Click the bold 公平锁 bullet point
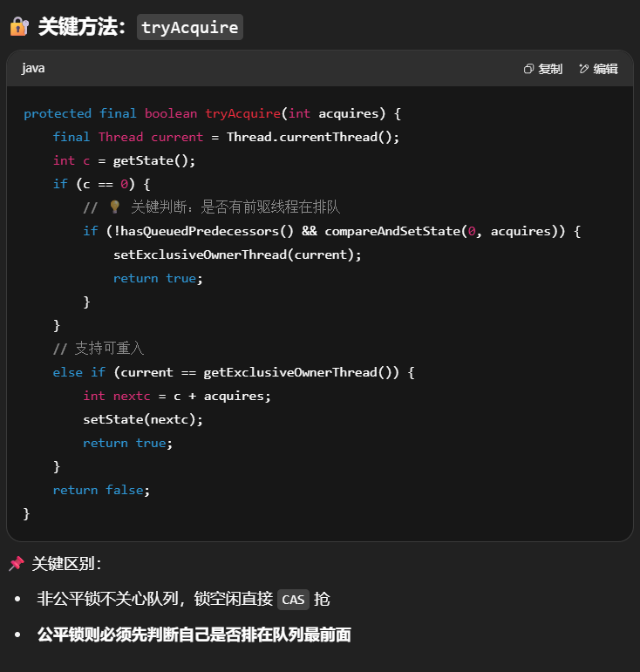Viewport: 640px width, 672px height. click(x=194, y=635)
